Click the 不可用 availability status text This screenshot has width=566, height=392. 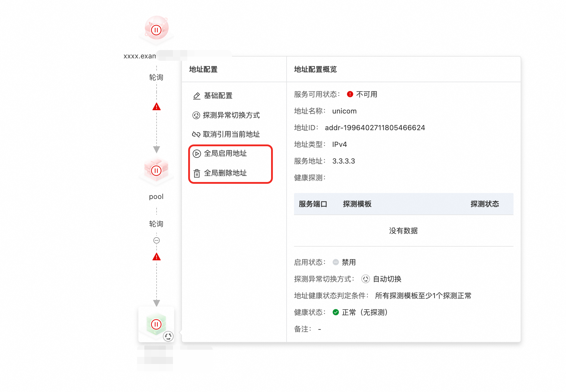[x=367, y=94]
